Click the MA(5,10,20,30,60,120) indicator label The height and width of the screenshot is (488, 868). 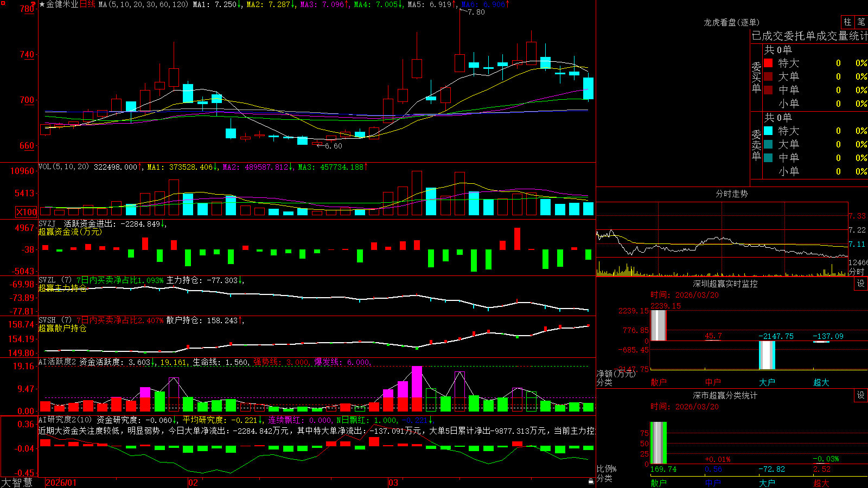pyautogui.click(x=144, y=4)
